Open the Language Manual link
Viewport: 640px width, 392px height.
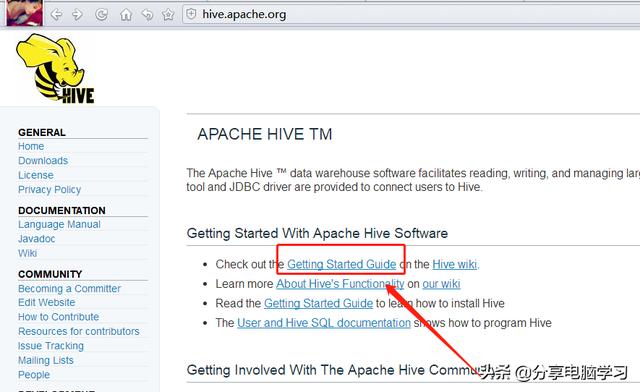click(59, 224)
